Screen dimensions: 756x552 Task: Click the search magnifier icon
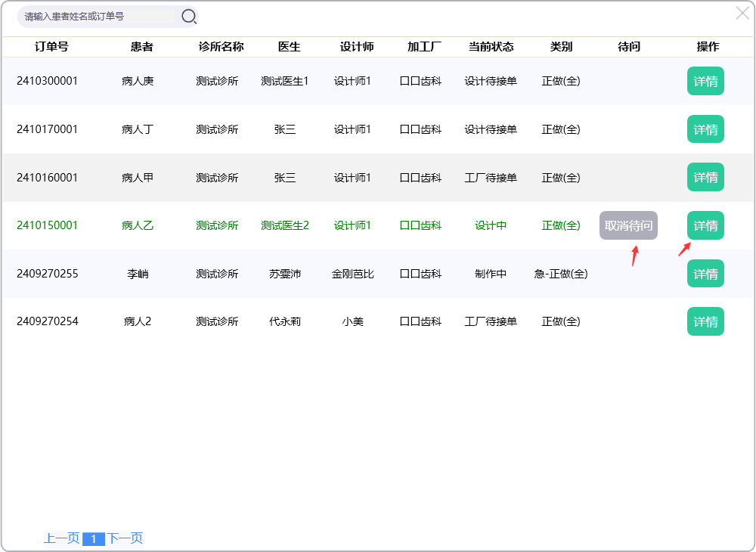tap(188, 16)
